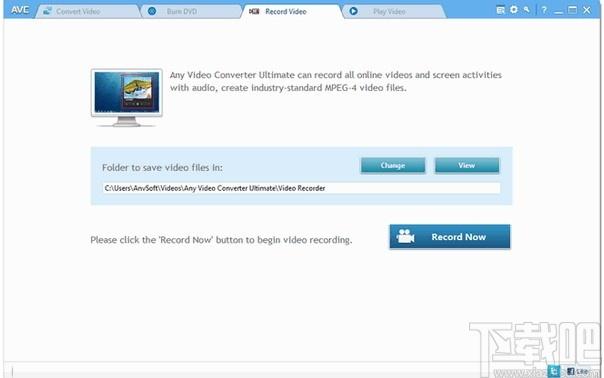Click the Burn DVD disc icon
Image resolution: width=604 pixels, height=378 pixels.
(x=152, y=11)
